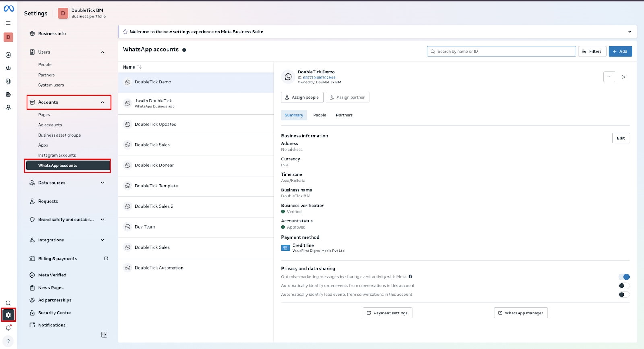Disable optimise marketing messages sharing toggle
Screen dimensions: 644x349
[624, 277]
